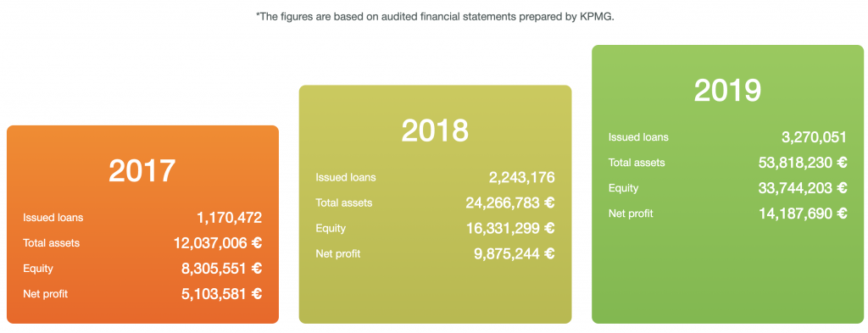Click 2017 Issued loans value 1,170,472
This screenshot has height=333, width=868.
click(x=229, y=218)
